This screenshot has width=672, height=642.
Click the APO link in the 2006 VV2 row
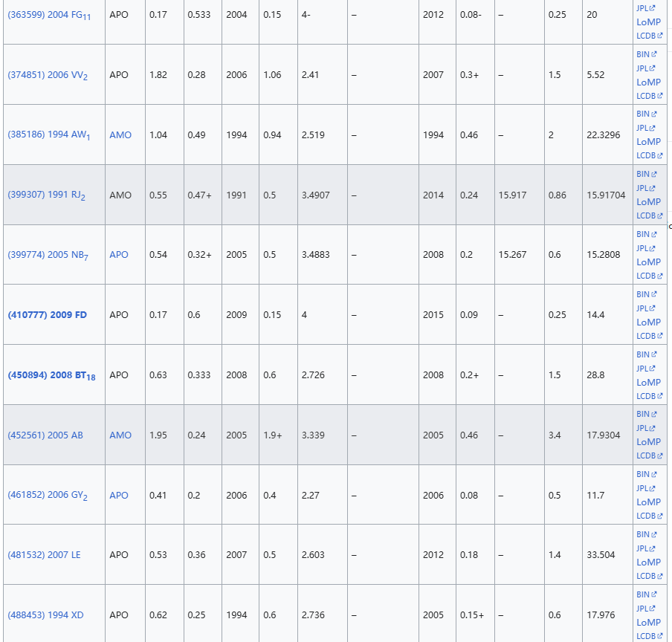(119, 75)
